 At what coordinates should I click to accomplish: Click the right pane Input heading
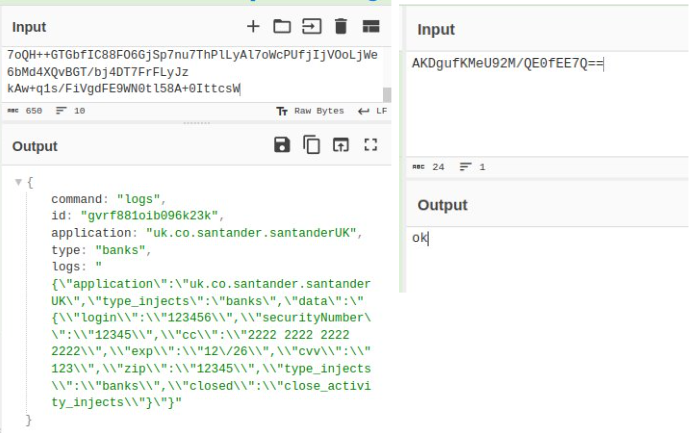(436, 30)
